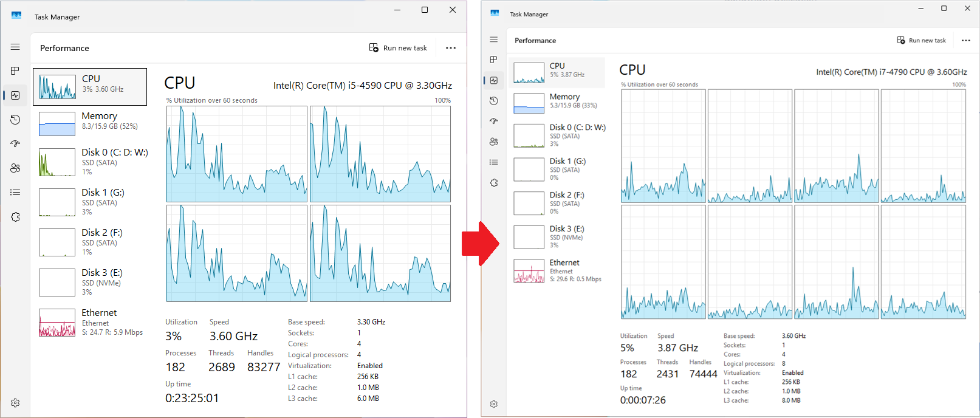The height and width of the screenshot is (418, 980).
Task: Click Run new task in left window
Action: (399, 48)
